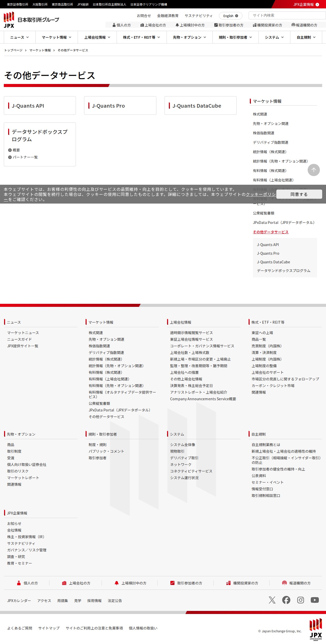Open カーボン・クレジット市場 in the footer
The image size is (326, 644).
pos(273,386)
